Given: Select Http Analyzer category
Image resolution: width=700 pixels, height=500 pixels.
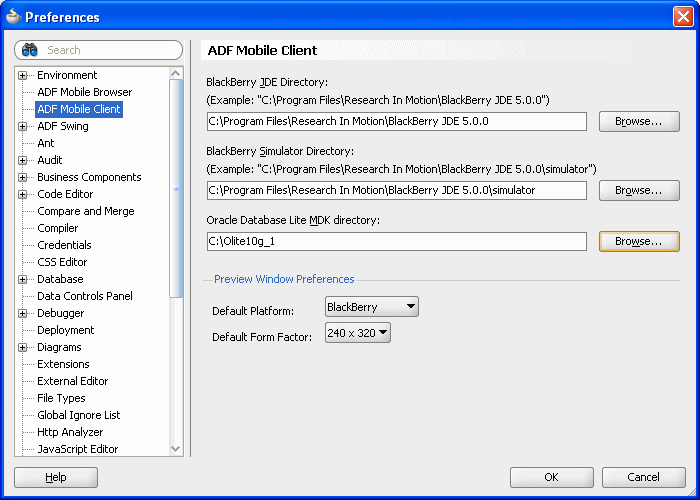Looking at the screenshot, I should [70, 432].
